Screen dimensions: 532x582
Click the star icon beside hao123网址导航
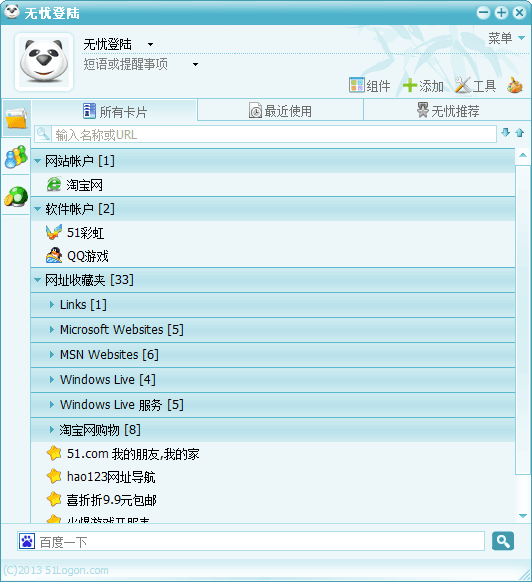(x=54, y=476)
